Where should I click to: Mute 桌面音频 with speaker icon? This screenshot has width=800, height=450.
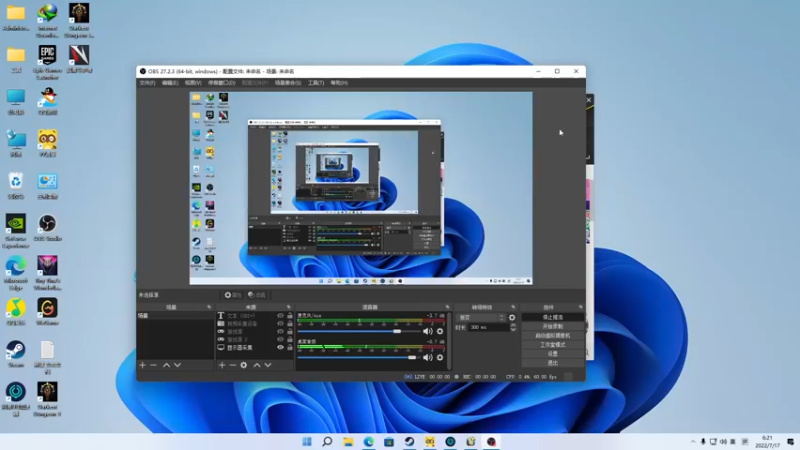tap(428, 357)
